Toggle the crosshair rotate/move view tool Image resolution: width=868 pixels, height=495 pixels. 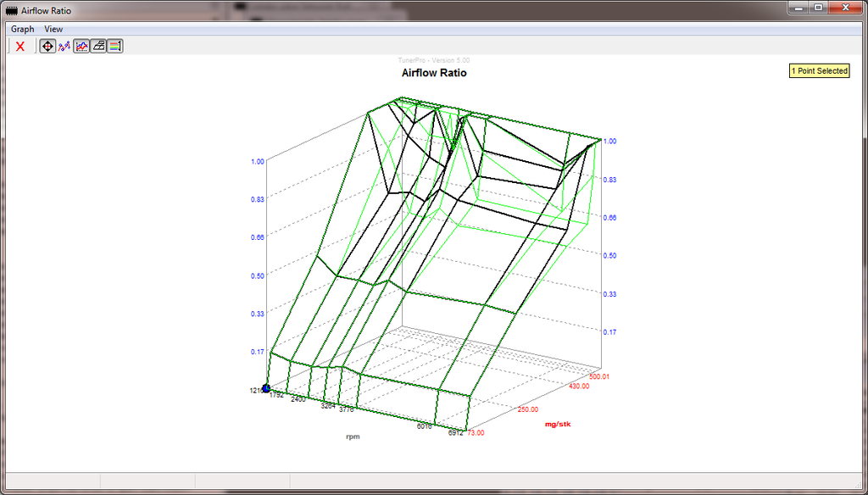pyautogui.click(x=47, y=47)
